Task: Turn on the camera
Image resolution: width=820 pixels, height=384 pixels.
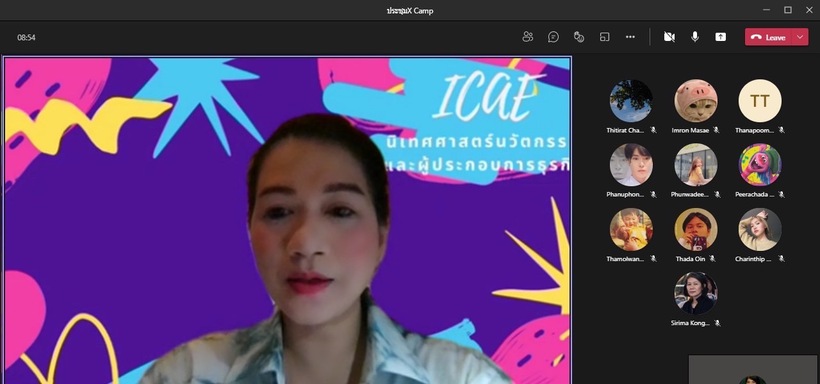Action: tap(669, 37)
